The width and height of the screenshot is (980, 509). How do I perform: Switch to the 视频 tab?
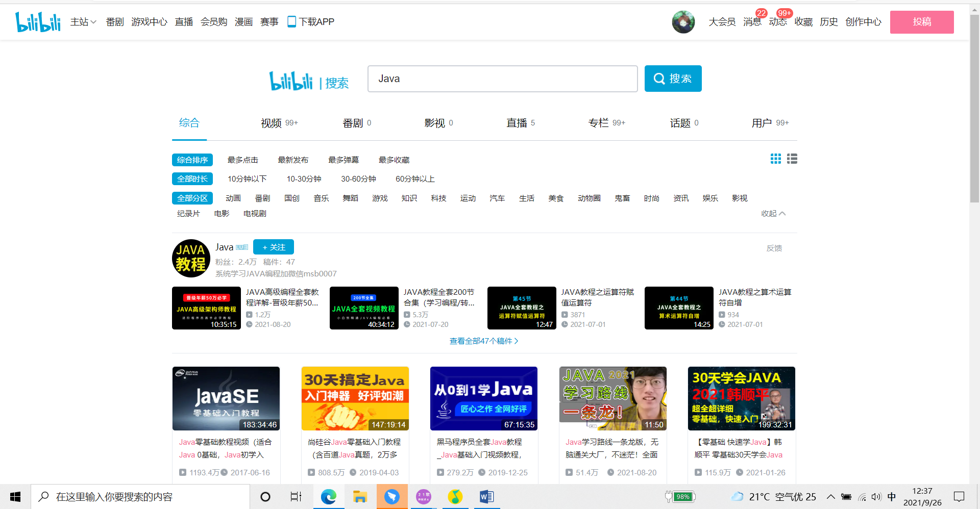coord(279,123)
